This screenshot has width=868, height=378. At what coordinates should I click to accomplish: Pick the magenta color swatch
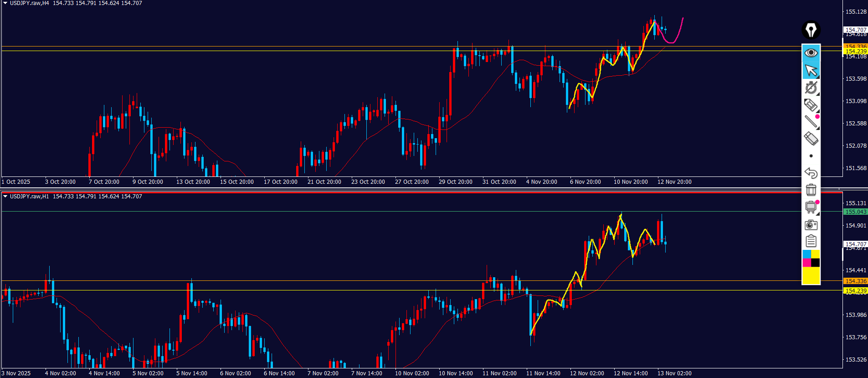click(806, 263)
